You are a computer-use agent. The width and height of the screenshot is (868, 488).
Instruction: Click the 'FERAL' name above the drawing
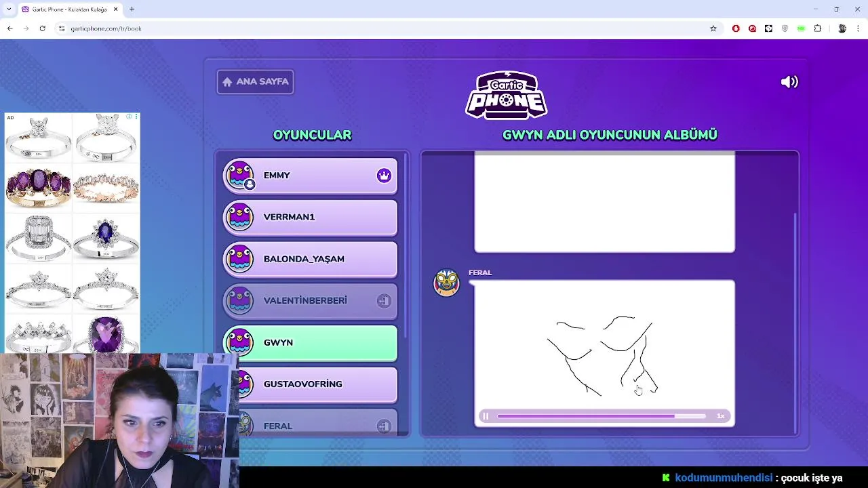click(x=480, y=272)
